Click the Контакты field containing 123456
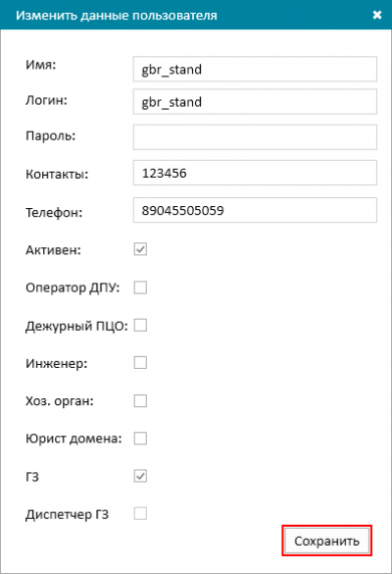The width and height of the screenshot is (392, 574). (x=255, y=173)
